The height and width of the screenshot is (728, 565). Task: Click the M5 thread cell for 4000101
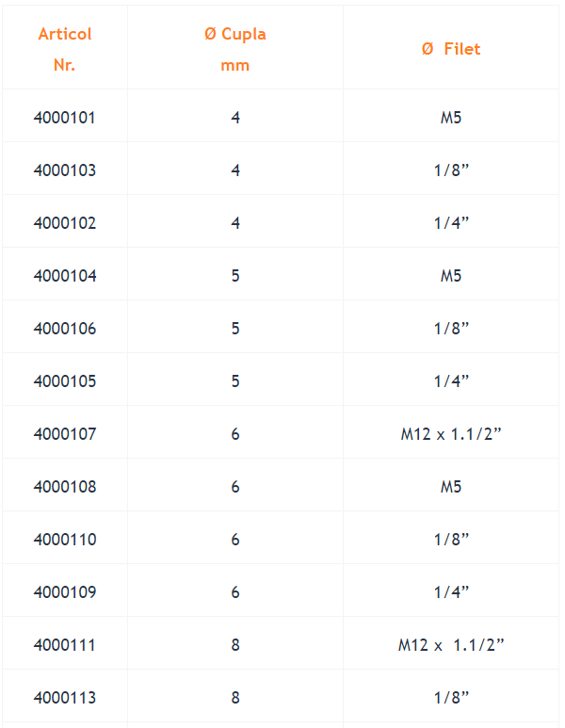click(x=451, y=118)
